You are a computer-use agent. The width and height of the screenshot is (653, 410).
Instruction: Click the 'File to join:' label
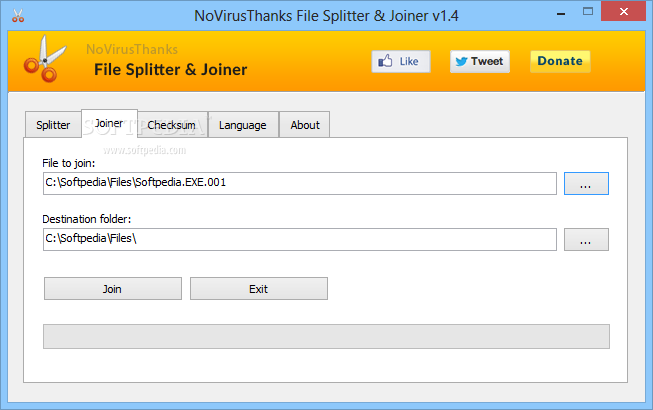pos(69,163)
